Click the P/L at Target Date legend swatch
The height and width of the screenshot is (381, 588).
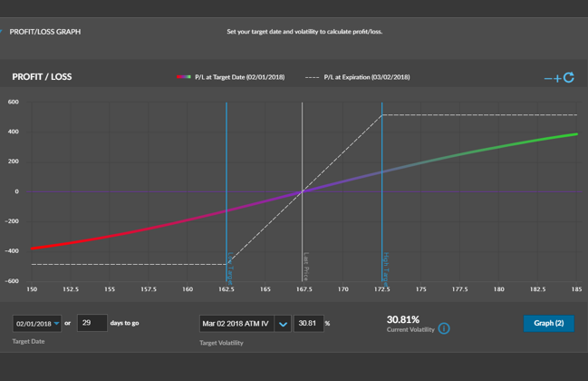184,77
